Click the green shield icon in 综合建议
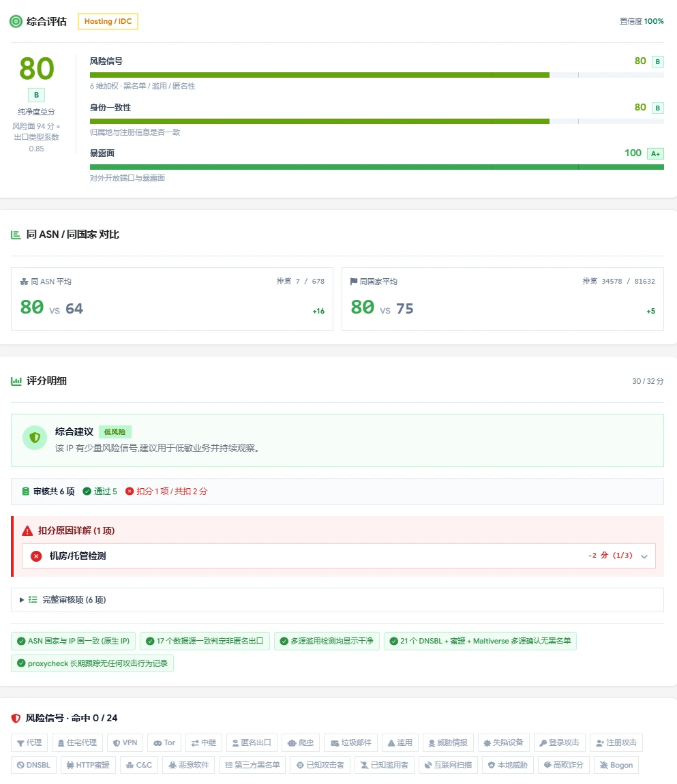This screenshot has width=677, height=784. [35, 438]
